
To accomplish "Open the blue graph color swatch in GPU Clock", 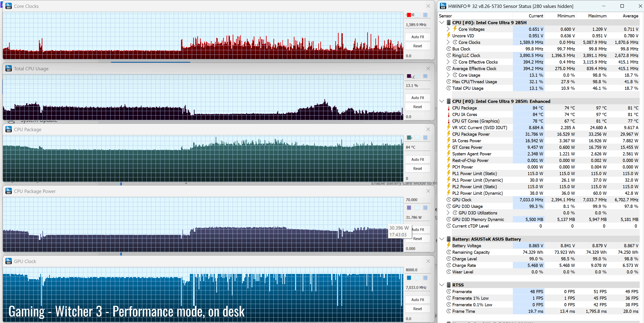I will tap(409, 278).
